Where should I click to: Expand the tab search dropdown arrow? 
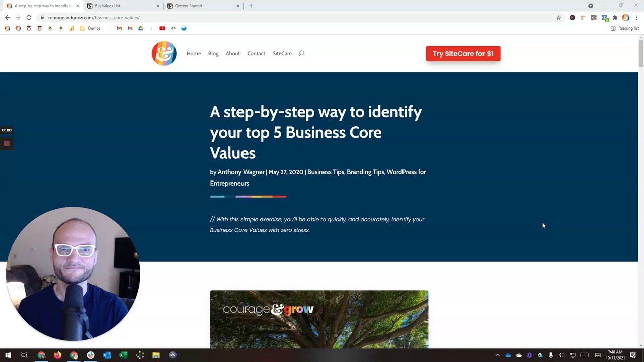click(591, 6)
